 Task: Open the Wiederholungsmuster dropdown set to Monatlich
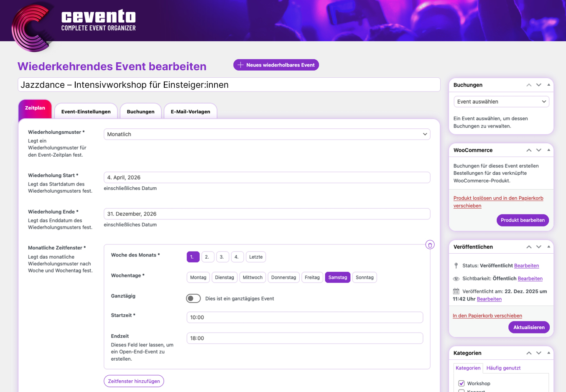[x=267, y=134]
